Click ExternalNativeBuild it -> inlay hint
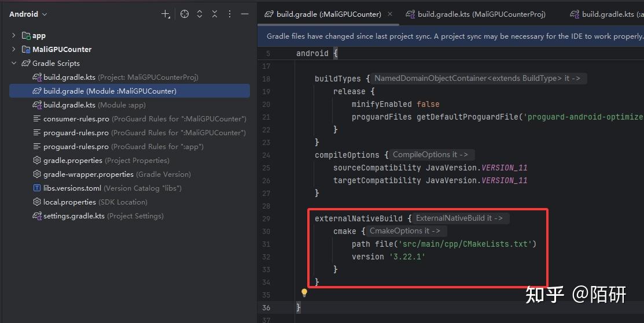The width and height of the screenshot is (644, 323). coord(459,218)
